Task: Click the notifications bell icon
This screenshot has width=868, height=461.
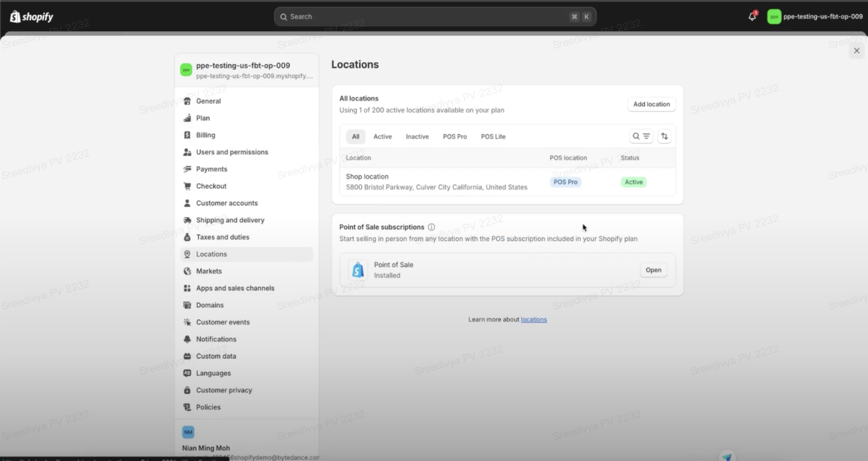Action: tap(752, 16)
